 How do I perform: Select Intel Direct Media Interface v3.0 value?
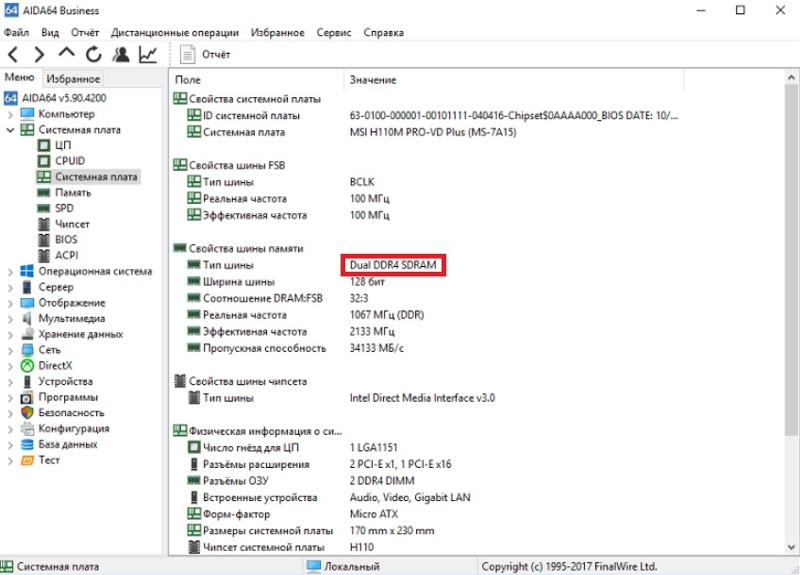422,398
